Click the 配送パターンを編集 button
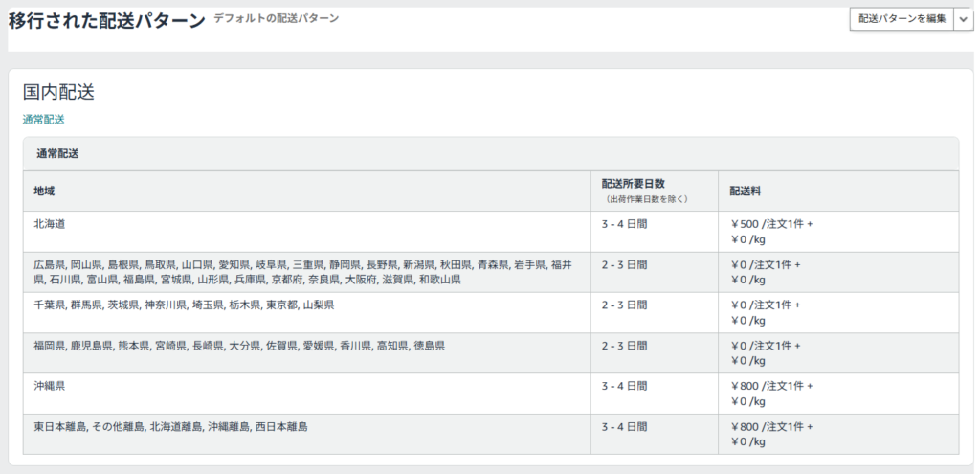This screenshot has height=474, width=980. coord(902,19)
